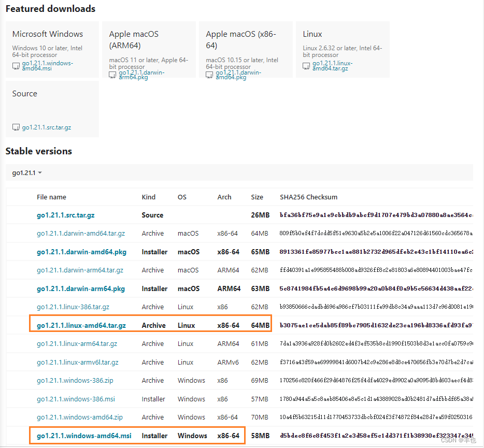Click the Kind column header
This screenshot has width=484, height=448.
coord(149,197)
